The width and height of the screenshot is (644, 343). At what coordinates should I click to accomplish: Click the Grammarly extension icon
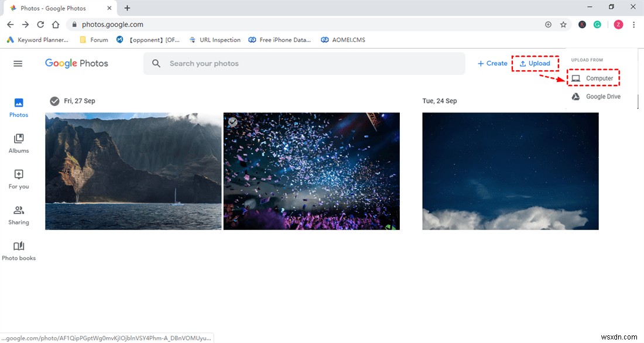(x=597, y=25)
